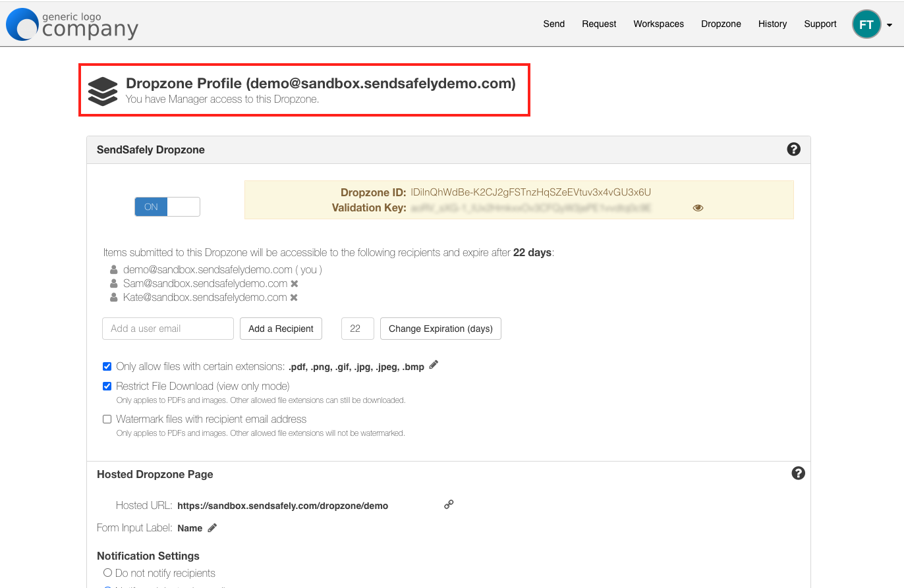904x588 pixels.
Task: Open help for Hosted Dropzone Page section
Action: click(x=798, y=473)
